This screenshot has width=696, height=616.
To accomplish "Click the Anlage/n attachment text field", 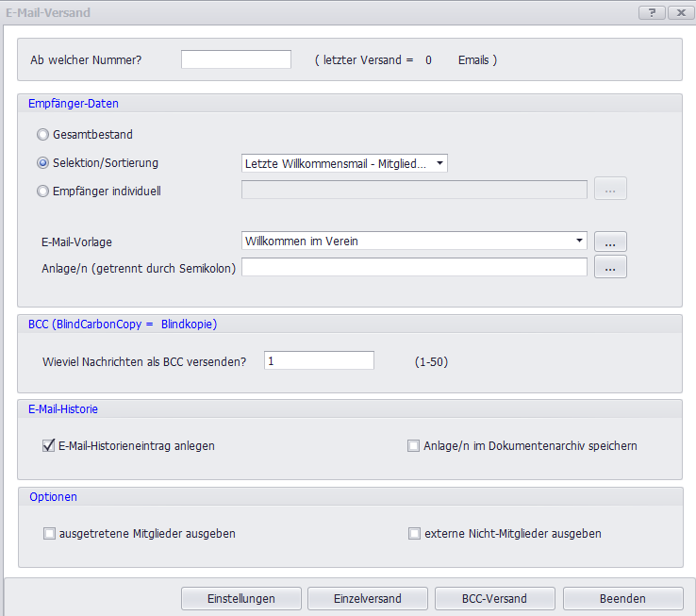I will point(414,268).
